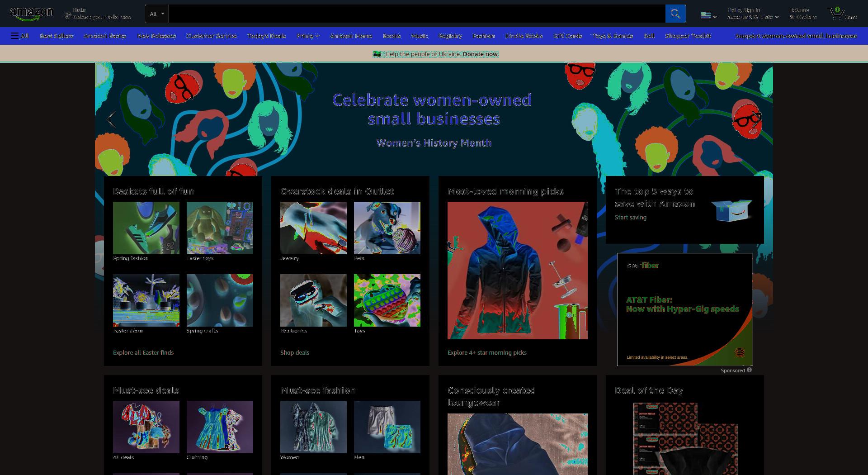Open Gift Cards
Viewport: 868px width, 475px height.
click(x=567, y=36)
